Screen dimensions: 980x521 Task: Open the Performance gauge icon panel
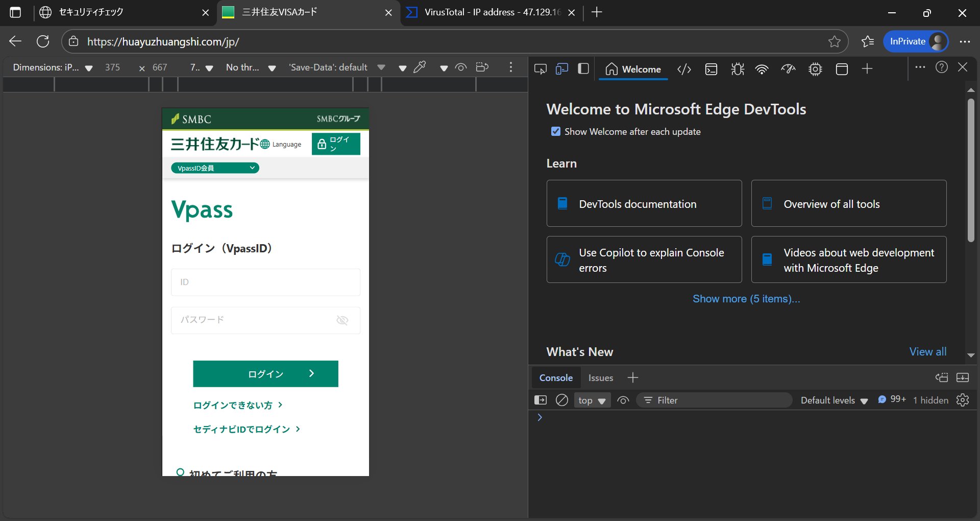click(x=789, y=69)
